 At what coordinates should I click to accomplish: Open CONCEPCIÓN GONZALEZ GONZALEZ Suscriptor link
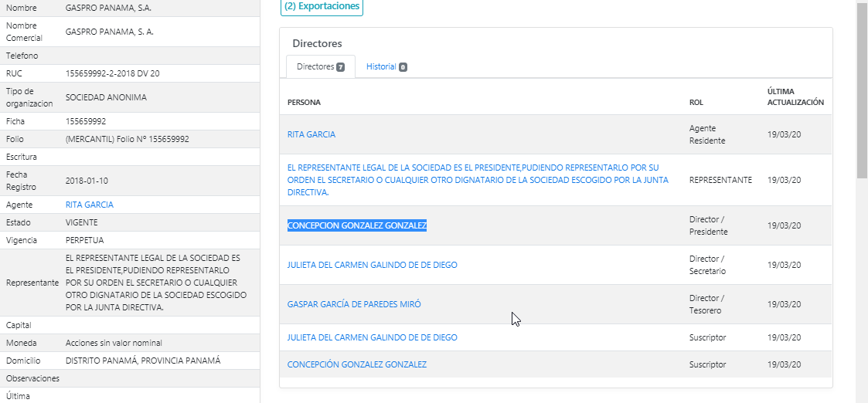pos(356,365)
